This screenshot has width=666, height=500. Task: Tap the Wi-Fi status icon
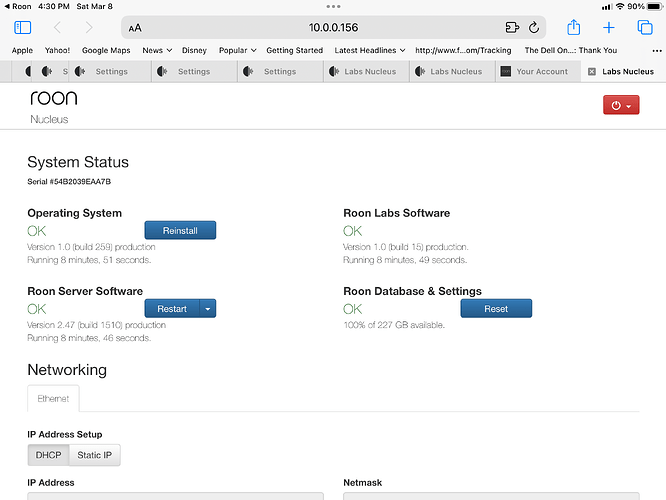[620, 6]
